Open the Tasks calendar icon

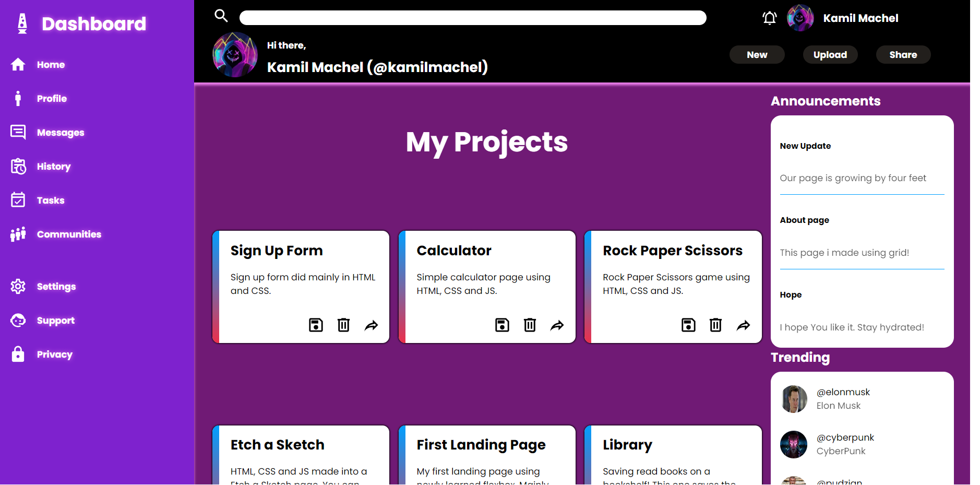point(18,200)
